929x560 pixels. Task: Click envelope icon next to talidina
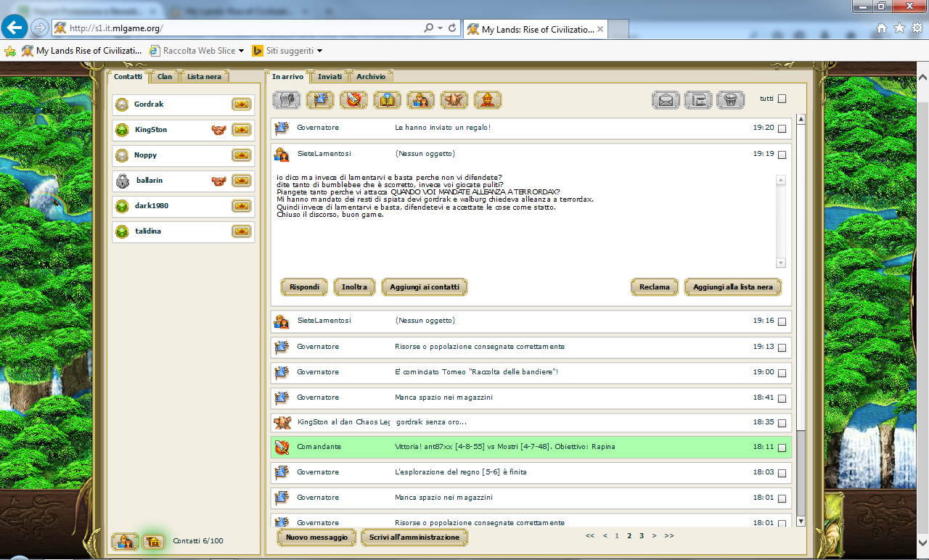tap(241, 231)
